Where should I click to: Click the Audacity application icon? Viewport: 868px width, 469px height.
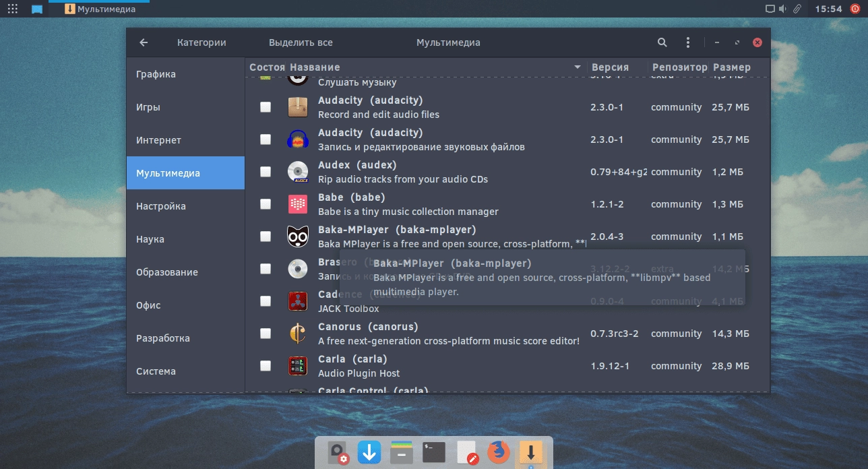coord(297,106)
